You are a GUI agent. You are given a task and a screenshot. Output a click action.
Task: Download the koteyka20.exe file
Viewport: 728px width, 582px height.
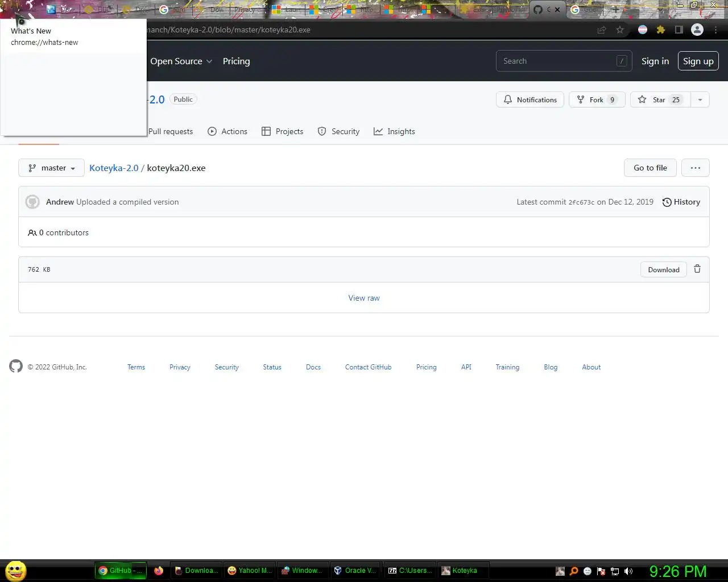click(x=663, y=269)
